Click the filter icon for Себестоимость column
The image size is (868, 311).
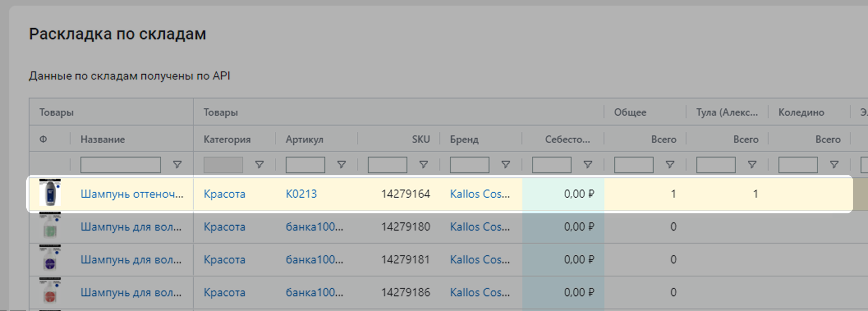[588, 165]
